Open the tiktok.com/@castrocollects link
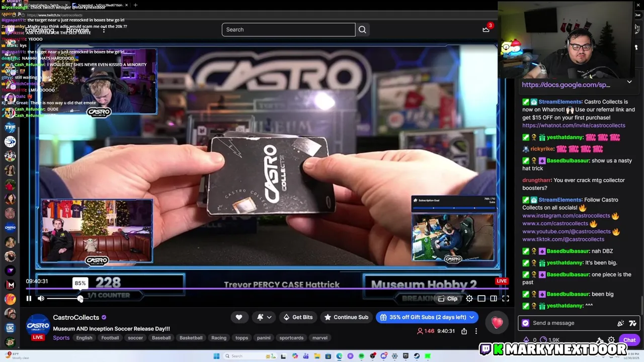 coord(563,239)
